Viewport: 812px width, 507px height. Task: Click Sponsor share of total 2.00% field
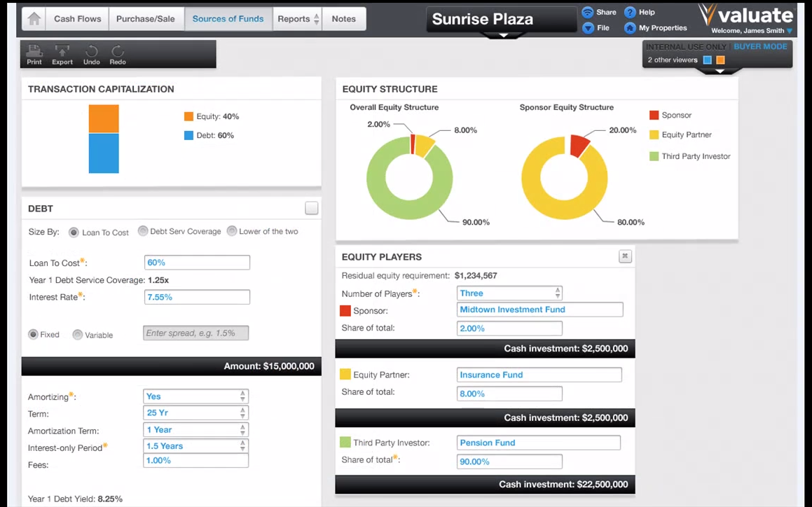click(509, 328)
